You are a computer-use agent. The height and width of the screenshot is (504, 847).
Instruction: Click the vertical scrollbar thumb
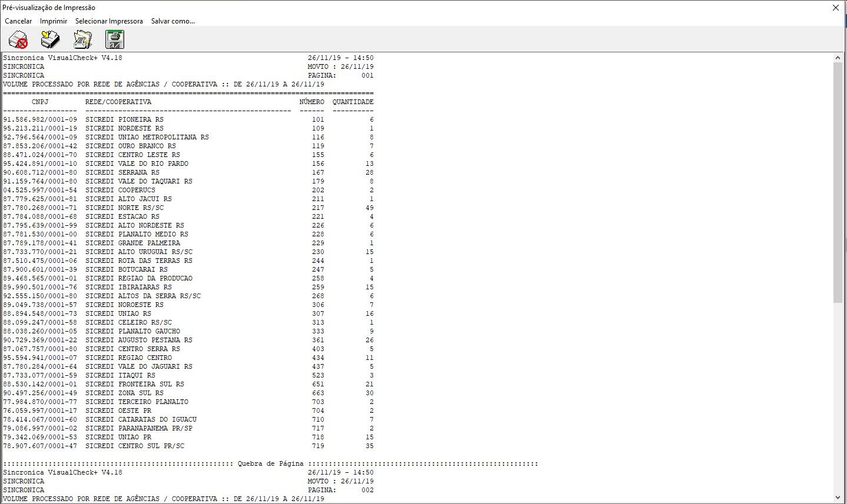(x=838, y=182)
